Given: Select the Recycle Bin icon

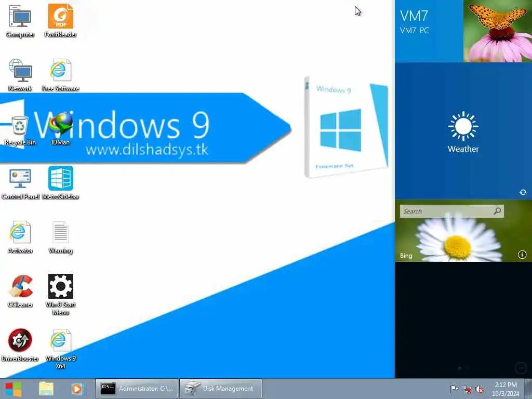Looking at the screenshot, I should coord(20,129).
